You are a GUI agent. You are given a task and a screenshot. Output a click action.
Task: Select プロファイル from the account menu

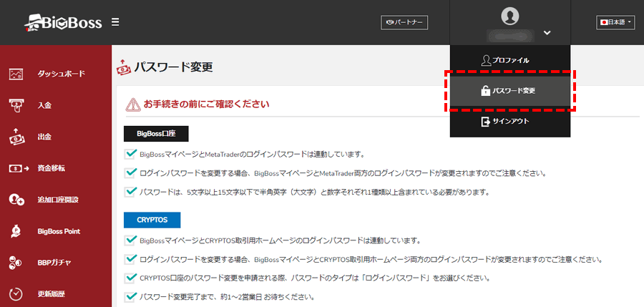tap(510, 60)
